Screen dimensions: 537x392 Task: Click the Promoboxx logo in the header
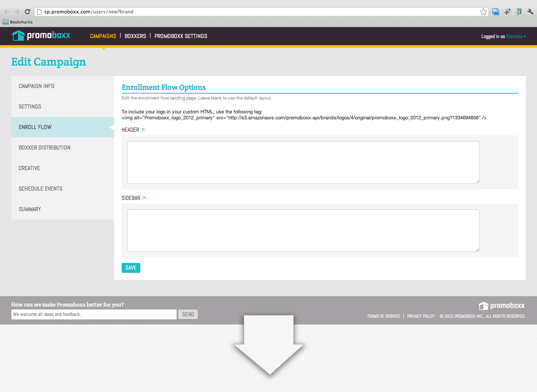[x=41, y=36]
